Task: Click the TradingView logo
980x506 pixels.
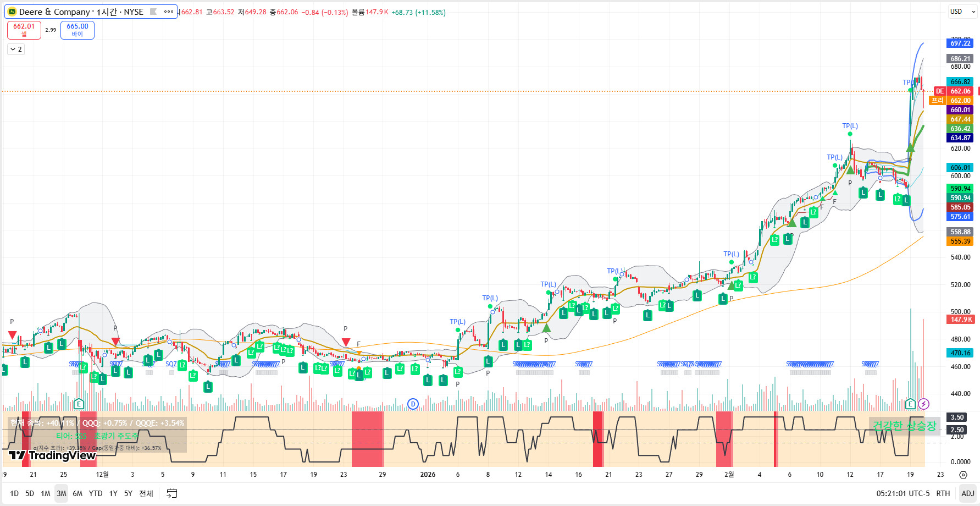Action: (52, 455)
